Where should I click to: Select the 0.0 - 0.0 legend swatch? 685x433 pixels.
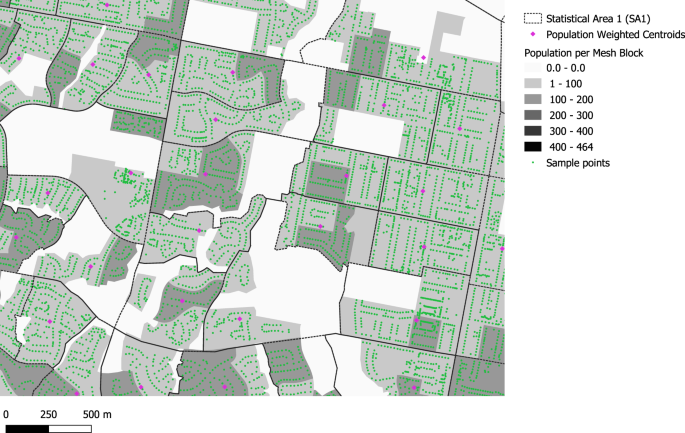click(x=533, y=68)
